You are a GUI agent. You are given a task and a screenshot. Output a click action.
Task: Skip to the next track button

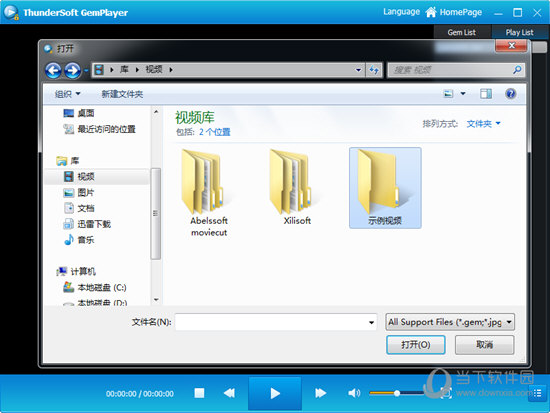pyautogui.click(x=320, y=393)
